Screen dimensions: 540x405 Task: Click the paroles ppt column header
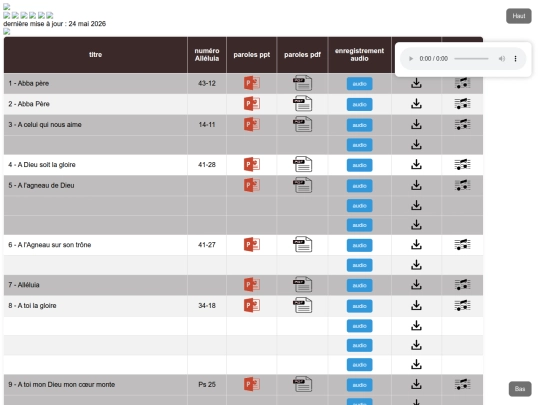pyautogui.click(x=251, y=55)
